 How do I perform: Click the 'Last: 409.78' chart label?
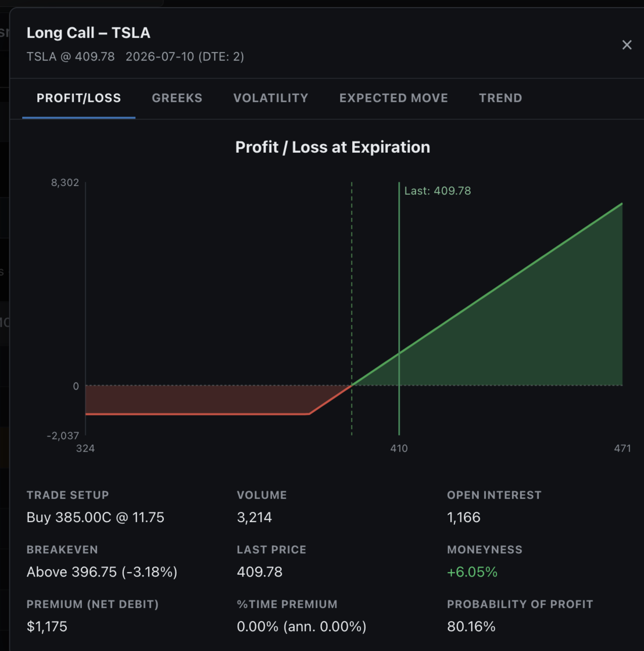pos(438,191)
